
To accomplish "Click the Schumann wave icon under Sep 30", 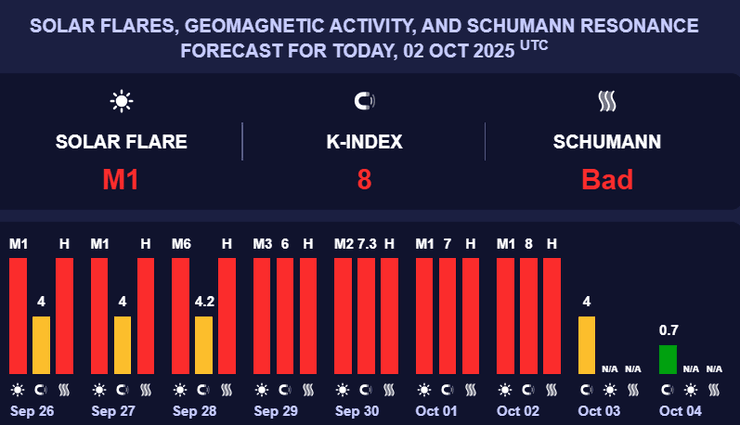I will click(389, 390).
